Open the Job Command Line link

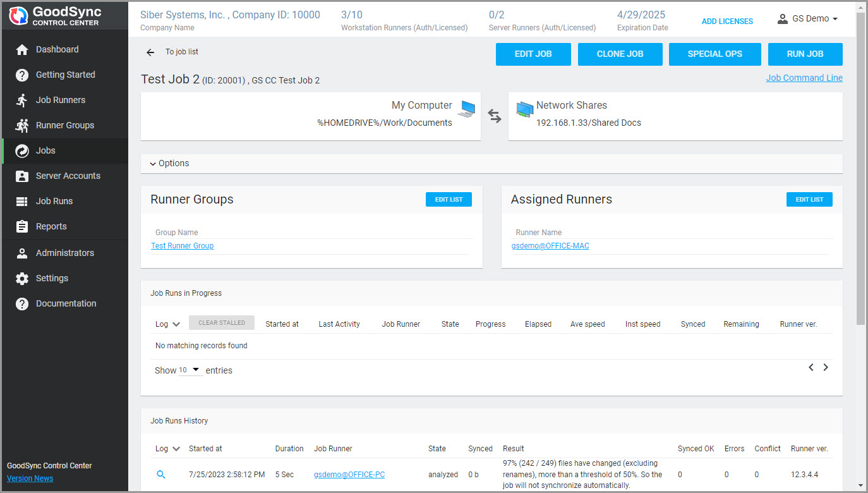[x=804, y=78]
